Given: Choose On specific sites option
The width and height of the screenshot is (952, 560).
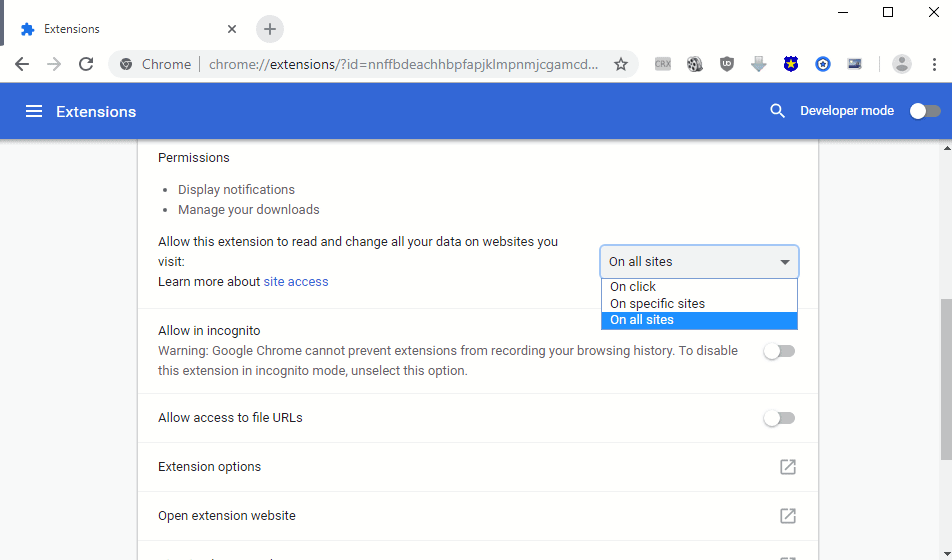Looking at the screenshot, I should 699,303.
